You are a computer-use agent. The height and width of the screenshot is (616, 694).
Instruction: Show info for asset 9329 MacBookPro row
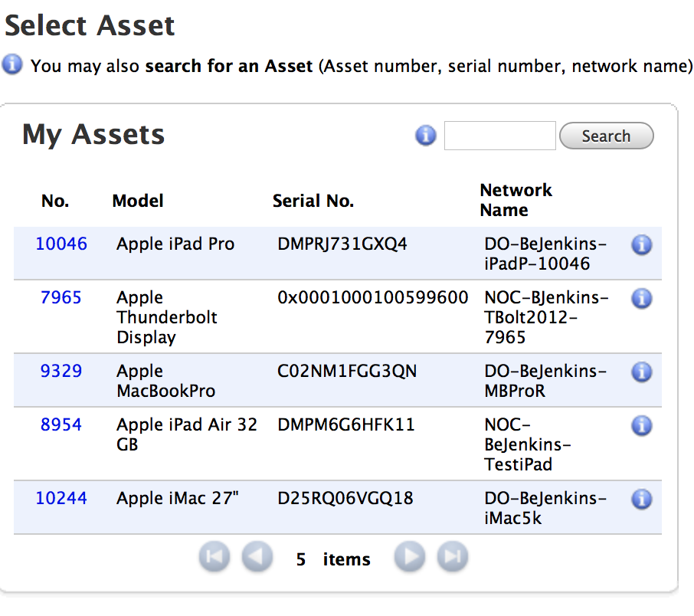coord(641,372)
